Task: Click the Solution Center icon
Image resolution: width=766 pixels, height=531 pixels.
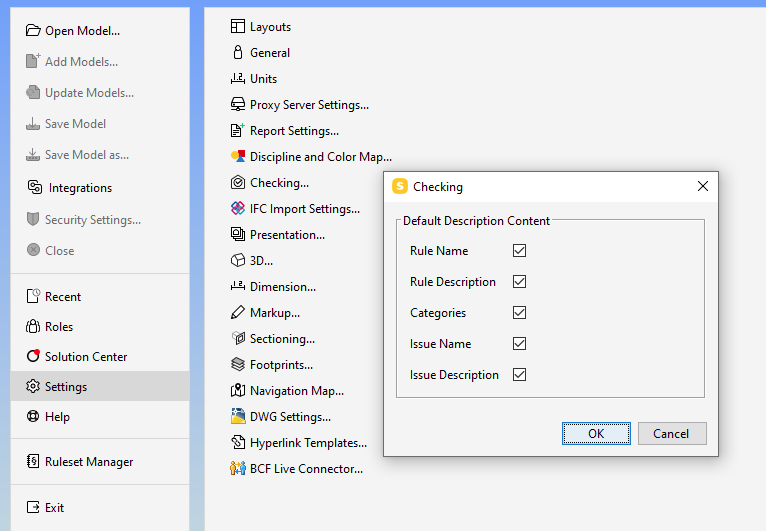Action: (33, 356)
